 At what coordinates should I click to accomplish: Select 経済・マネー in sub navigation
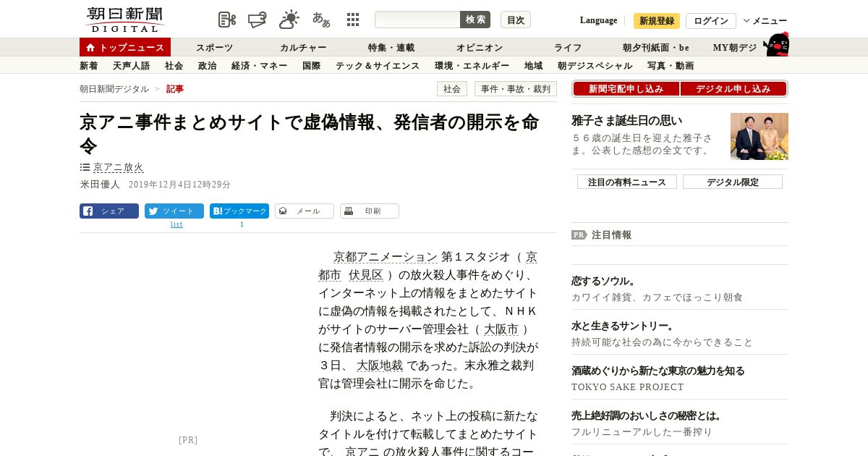pos(260,66)
